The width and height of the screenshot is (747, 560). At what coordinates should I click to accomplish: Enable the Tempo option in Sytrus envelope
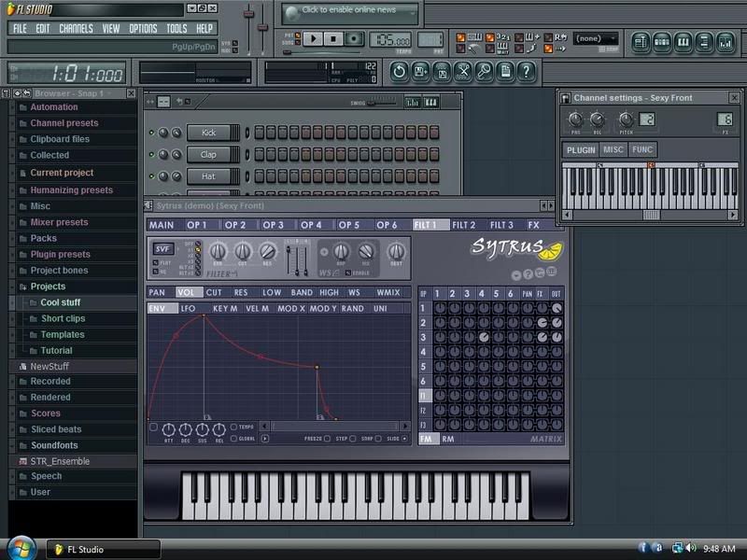click(x=233, y=427)
